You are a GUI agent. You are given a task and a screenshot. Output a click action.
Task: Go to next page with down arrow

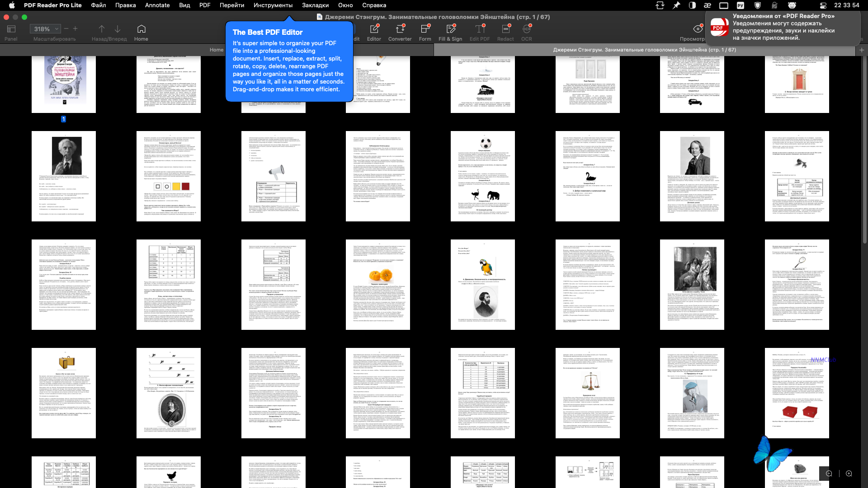118,29
